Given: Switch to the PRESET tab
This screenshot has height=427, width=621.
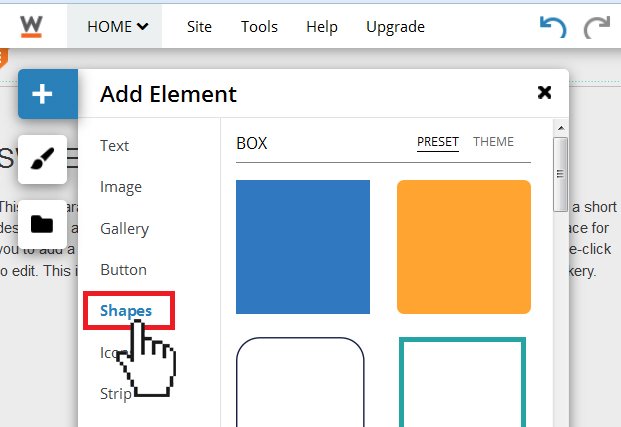Looking at the screenshot, I should pos(438,142).
